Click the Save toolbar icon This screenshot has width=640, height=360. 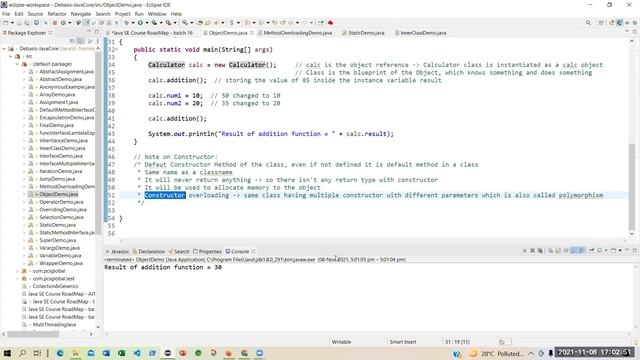19,23
